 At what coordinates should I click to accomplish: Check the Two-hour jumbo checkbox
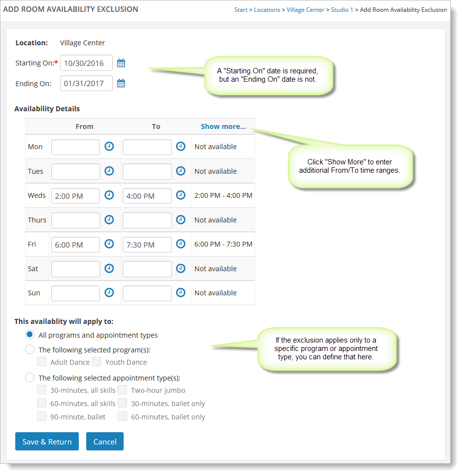pos(123,390)
